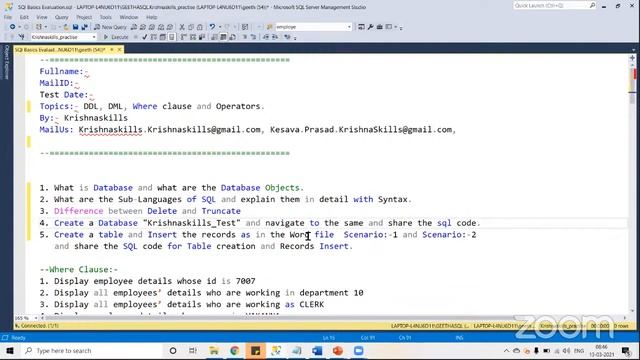Click the Execute button
640x360 pixels.
click(116, 37)
